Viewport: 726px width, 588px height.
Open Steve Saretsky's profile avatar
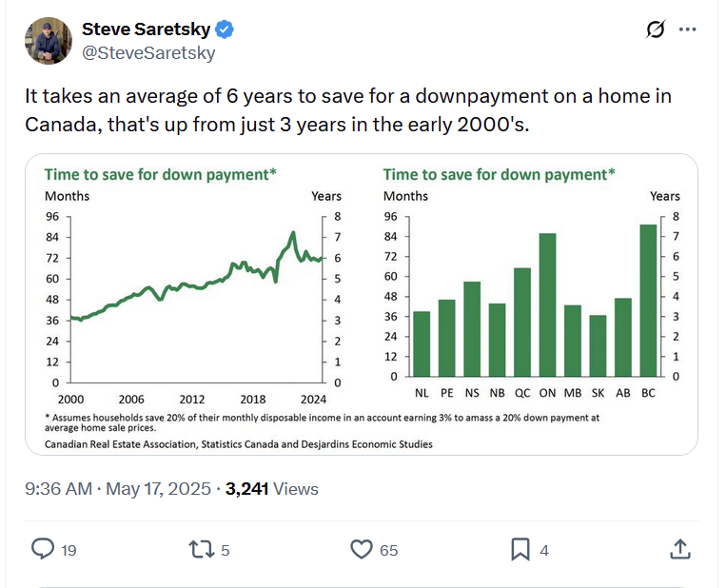point(49,41)
